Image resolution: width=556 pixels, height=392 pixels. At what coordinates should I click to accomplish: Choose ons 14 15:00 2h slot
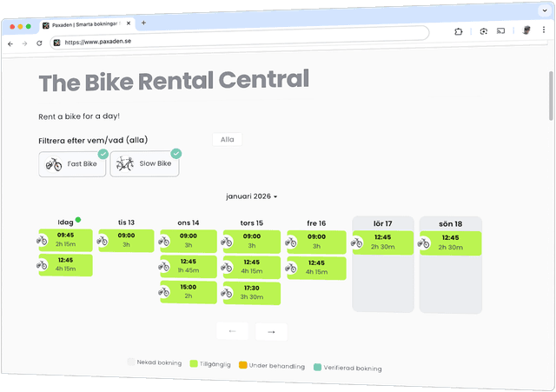[x=189, y=291]
